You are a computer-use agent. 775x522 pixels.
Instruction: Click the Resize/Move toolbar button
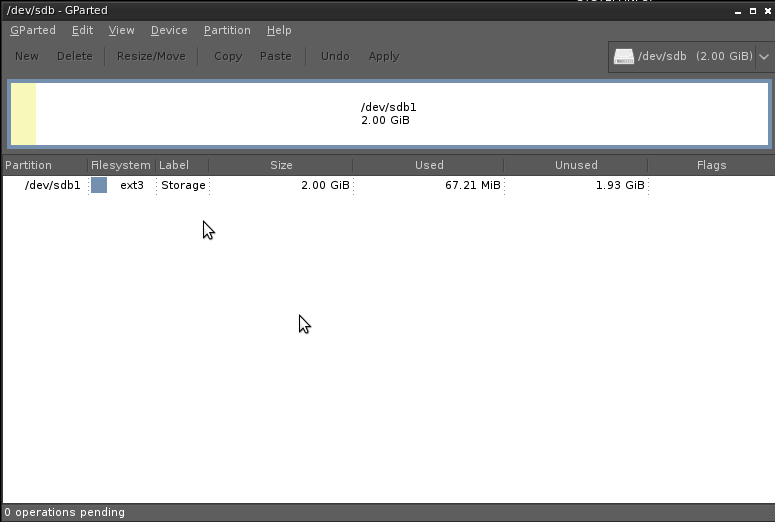click(151, 56)
